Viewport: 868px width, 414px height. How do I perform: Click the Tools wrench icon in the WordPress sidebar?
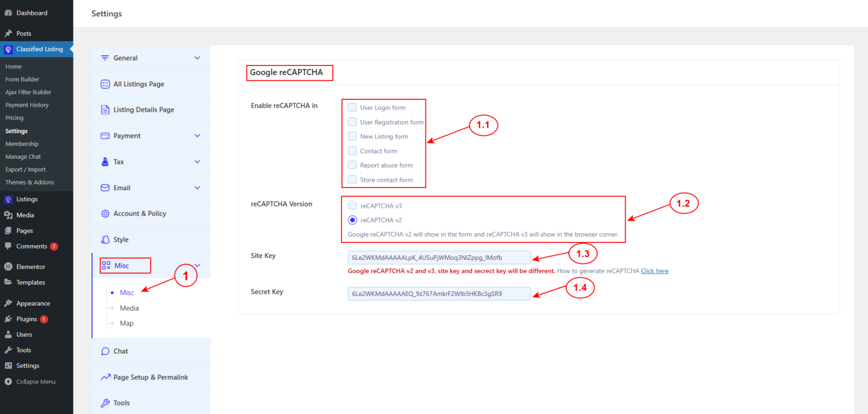click(x=8, y=350)
